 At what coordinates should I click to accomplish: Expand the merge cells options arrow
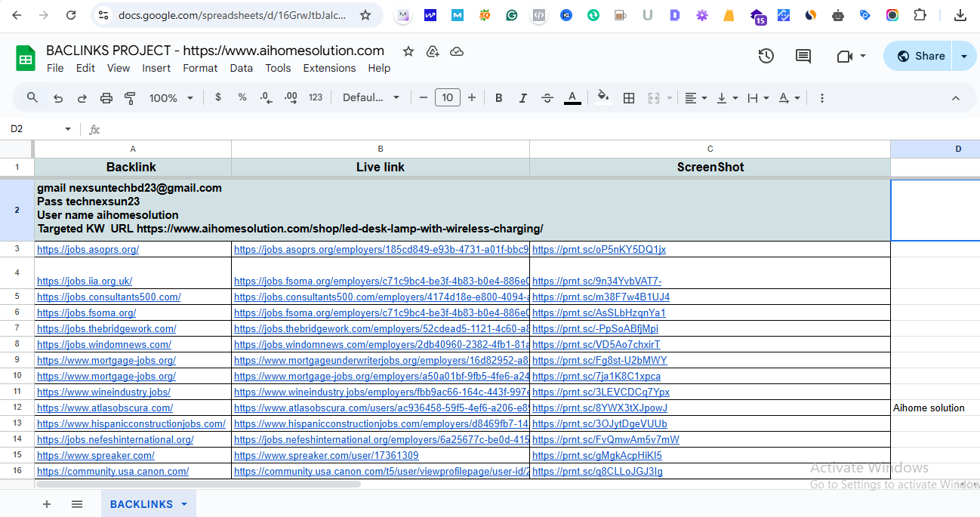pyautogui.click(x=670, y=98)
